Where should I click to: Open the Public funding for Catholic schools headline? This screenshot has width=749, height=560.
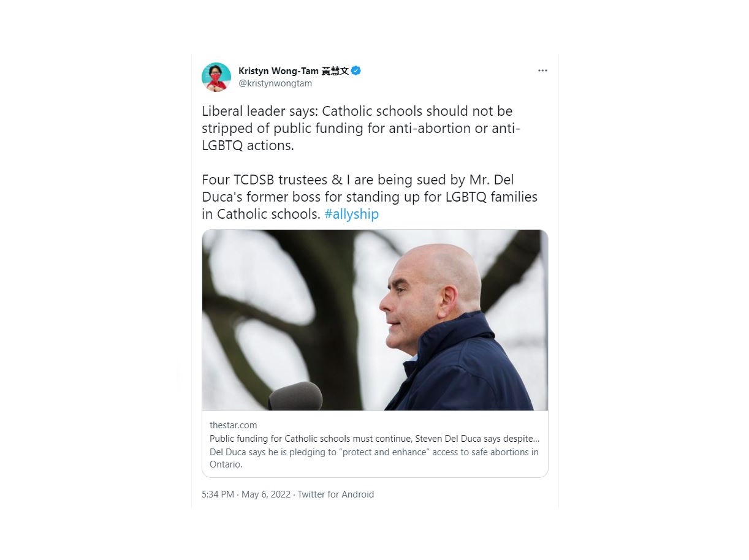(x=374, y=439)
